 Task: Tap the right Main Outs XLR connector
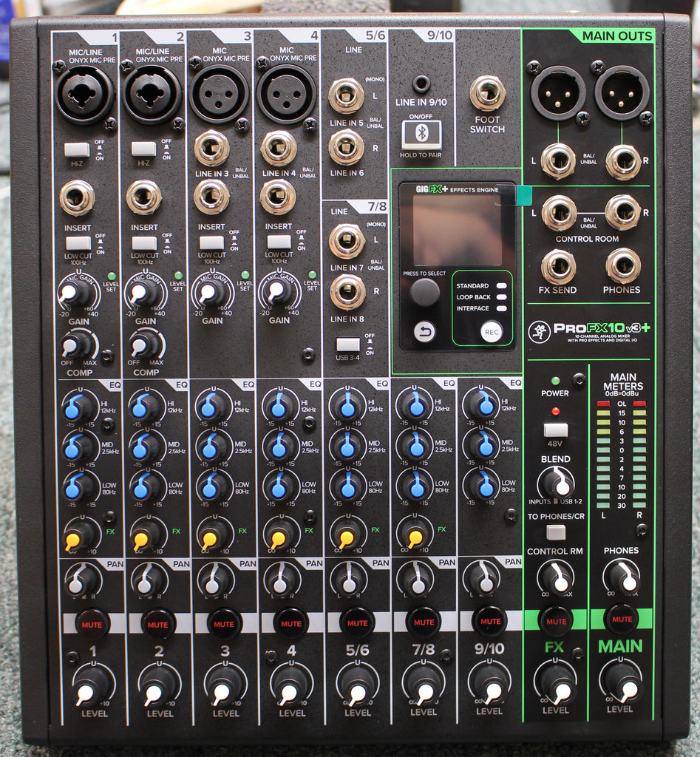622,92
